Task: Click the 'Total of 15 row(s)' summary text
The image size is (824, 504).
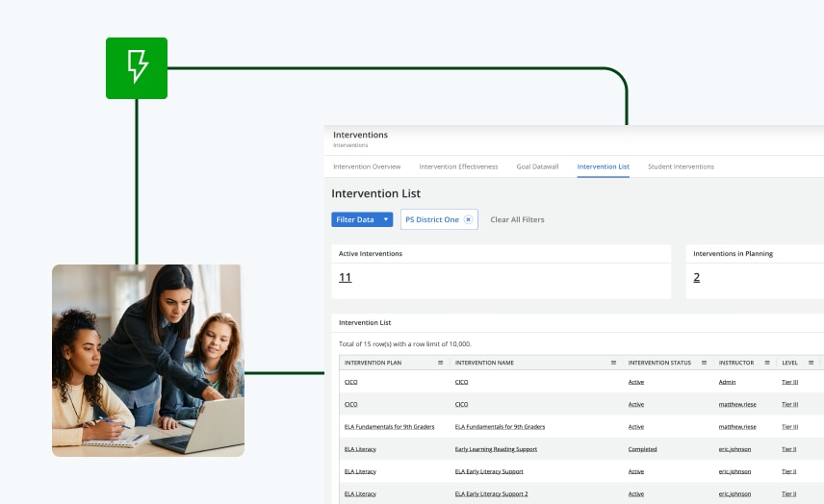Action: (404, 344)
